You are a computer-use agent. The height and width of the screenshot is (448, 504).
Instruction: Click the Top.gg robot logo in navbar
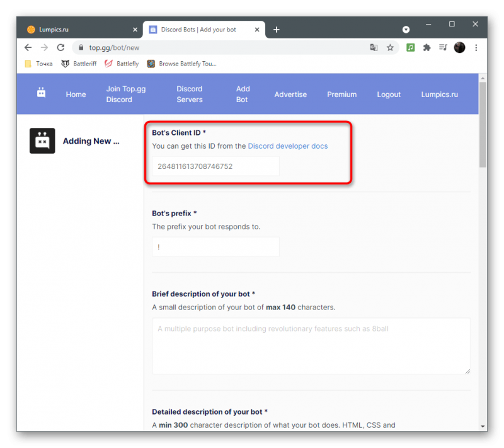pos(41,93)
